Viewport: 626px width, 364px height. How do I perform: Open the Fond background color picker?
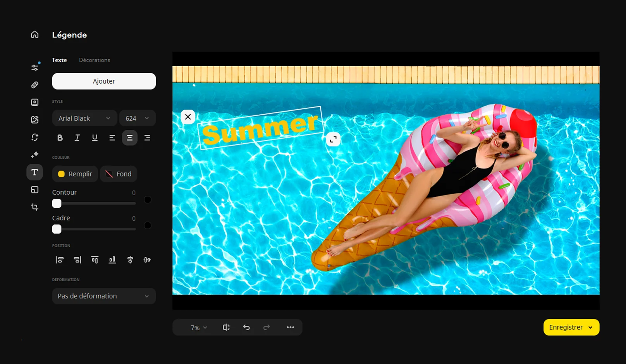pyautogui.click(x=119, y=174)
